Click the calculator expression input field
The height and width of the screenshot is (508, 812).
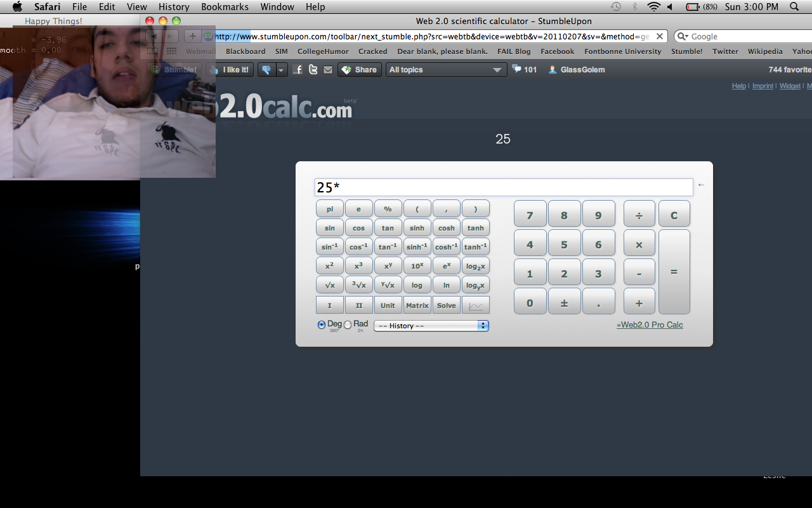pos(503,187)
